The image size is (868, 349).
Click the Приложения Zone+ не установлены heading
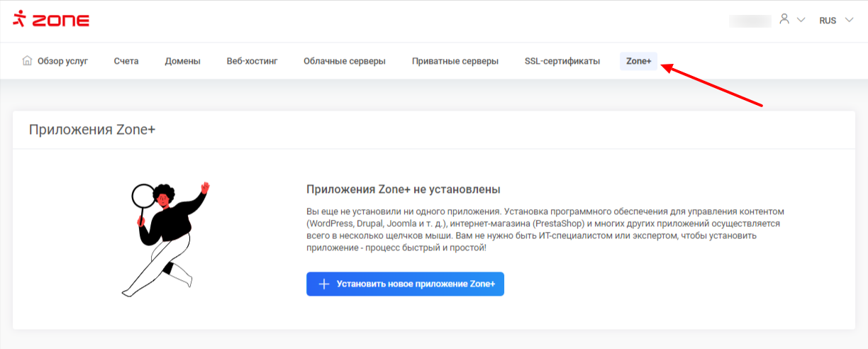click(403, 189)
